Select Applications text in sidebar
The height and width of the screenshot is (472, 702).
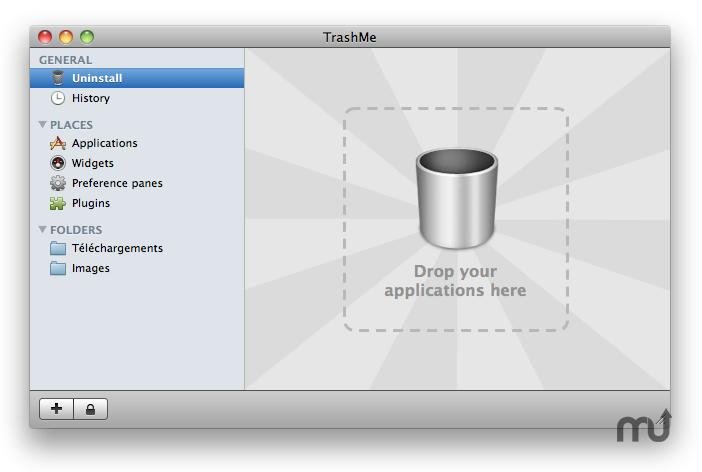pos(105,143)
